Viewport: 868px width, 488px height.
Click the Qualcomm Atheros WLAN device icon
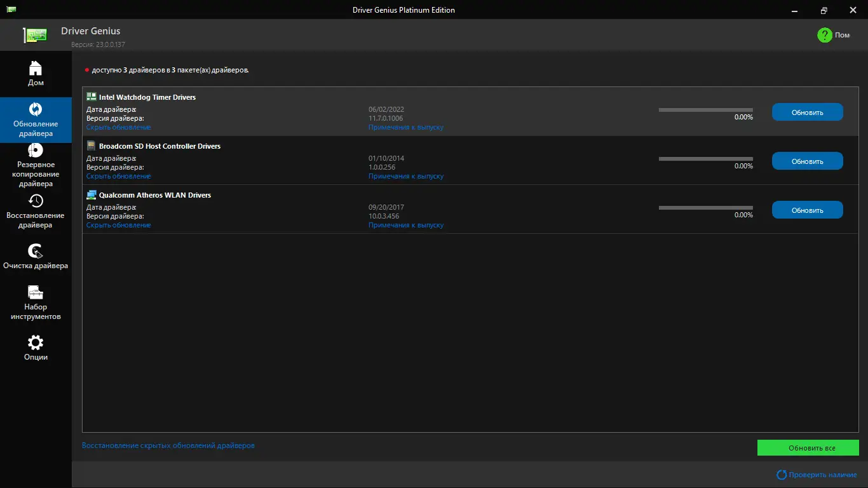point(91,195)
